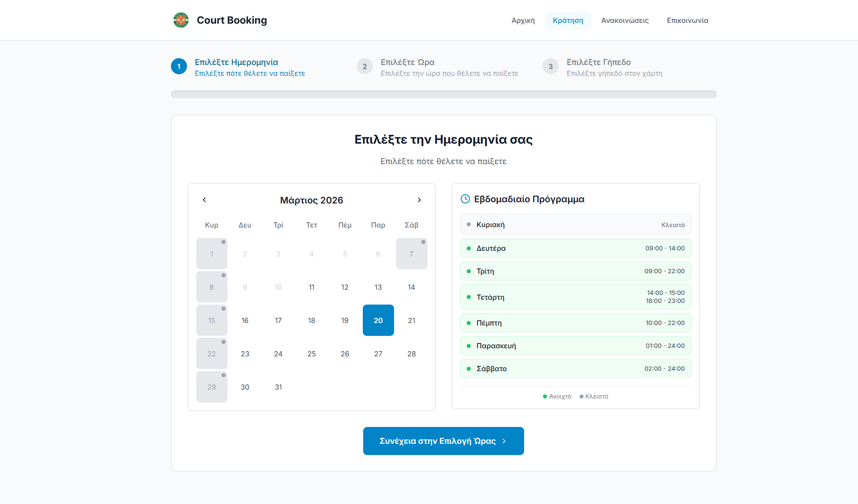Screen dimensions: 858x504
Task: Click Σάββατο 02:00 - 24:00 schedule row
Action: coord(575,369)
